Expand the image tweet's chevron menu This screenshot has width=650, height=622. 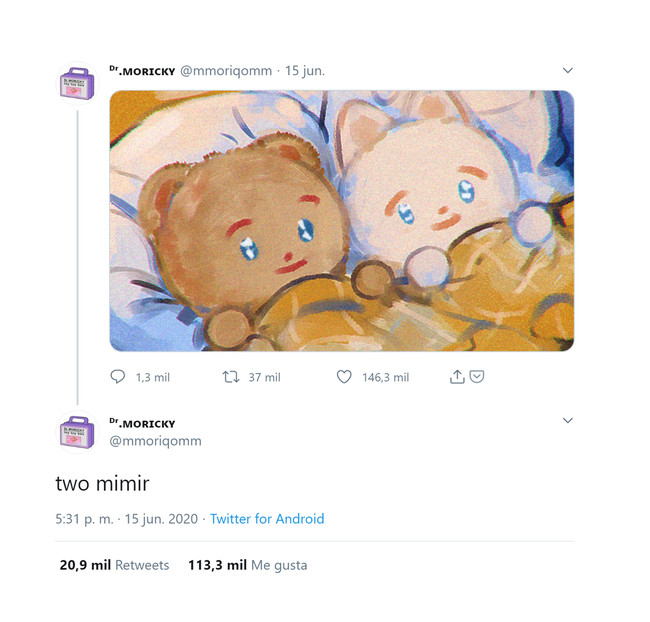[567, 71]
